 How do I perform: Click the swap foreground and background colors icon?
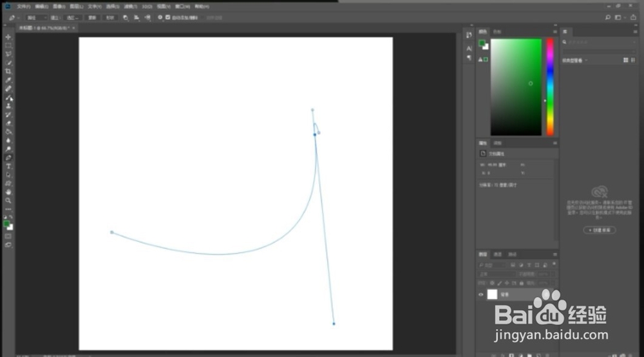tap(11, 217)
